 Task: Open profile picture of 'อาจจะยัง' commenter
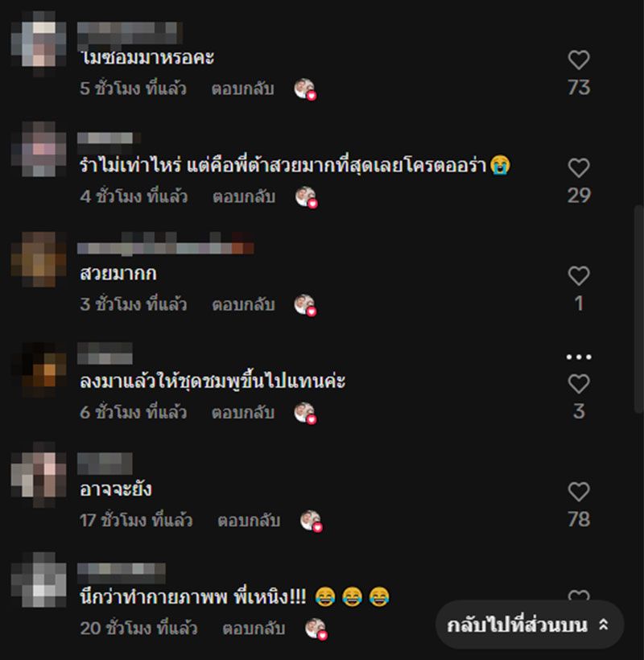(39, 475)
